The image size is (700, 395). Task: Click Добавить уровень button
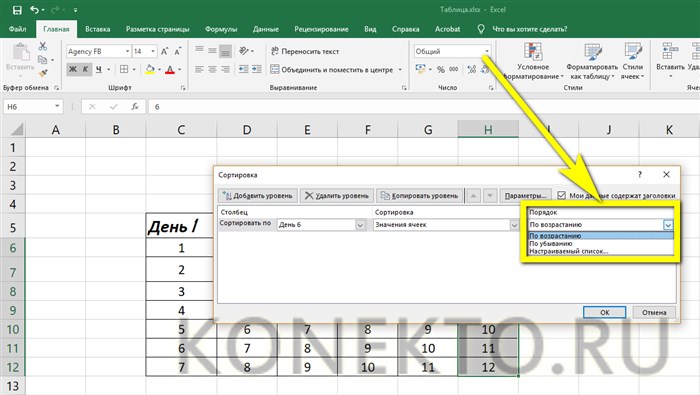(x=258, y=195)
